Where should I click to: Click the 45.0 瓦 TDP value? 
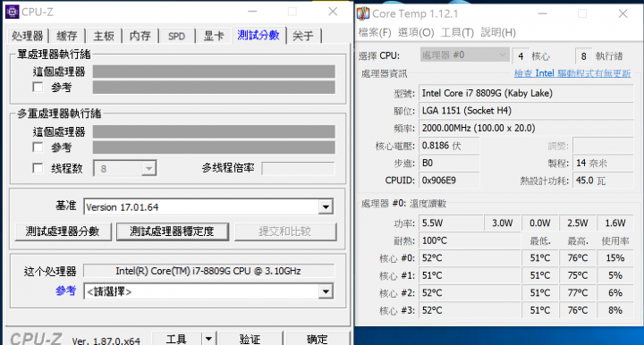(x=590, y=181)
